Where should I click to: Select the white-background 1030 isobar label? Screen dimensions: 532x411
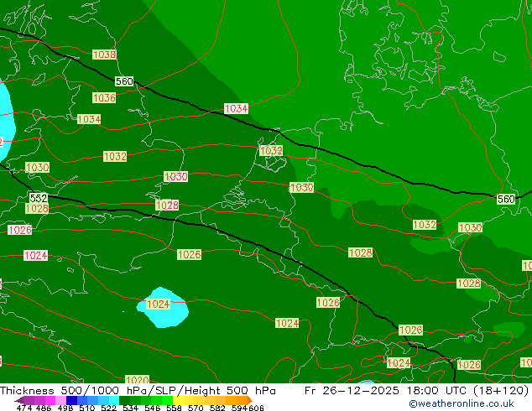[x=175, y=176]
